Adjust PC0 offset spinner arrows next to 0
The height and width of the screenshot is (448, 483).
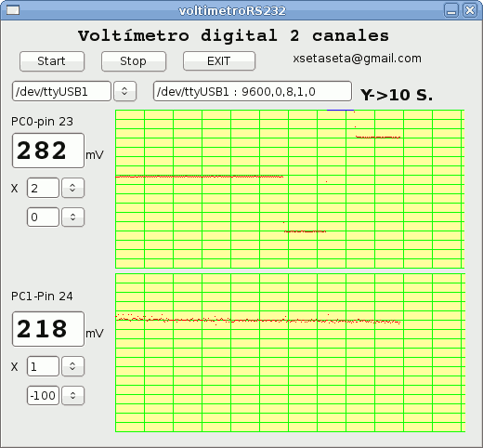(x=72, y=217)
